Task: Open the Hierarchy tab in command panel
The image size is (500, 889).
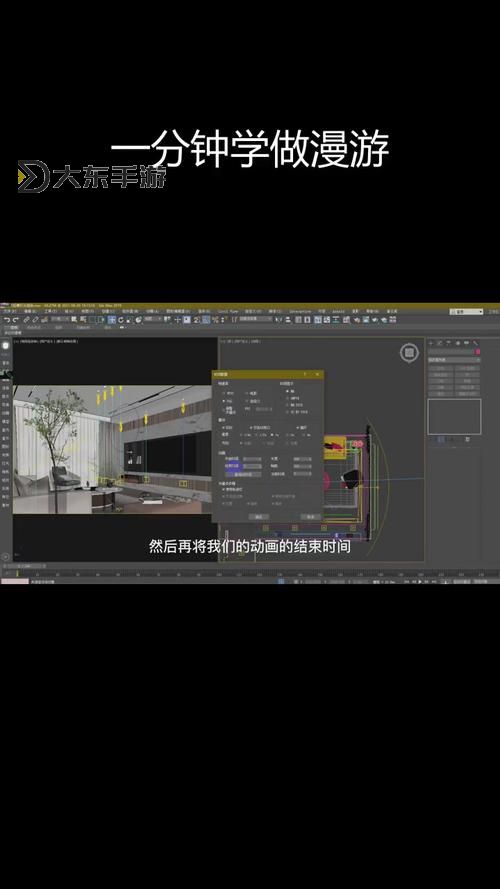Action: tap(448, 343)
